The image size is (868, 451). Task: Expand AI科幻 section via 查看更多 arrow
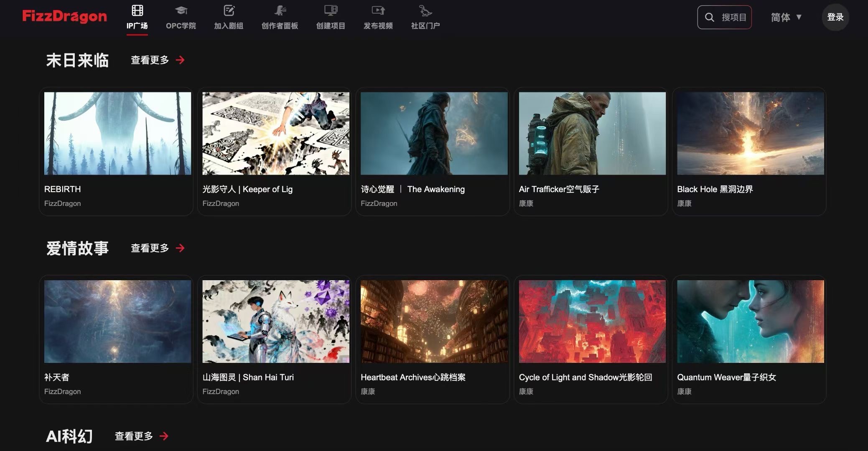tap(164, 436)
